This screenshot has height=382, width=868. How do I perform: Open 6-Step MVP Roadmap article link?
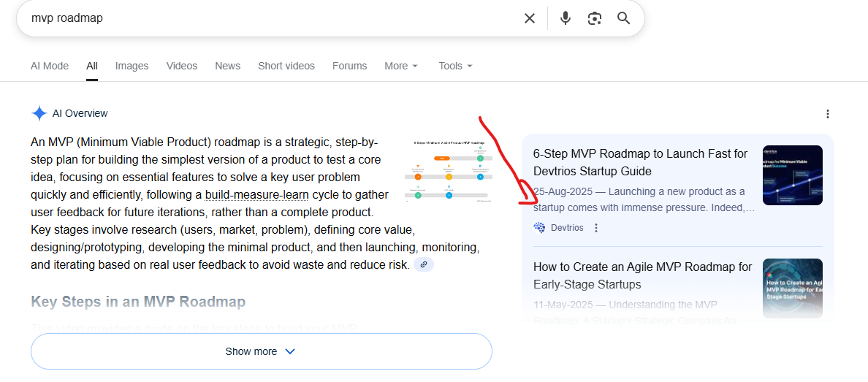pyautogui.click(x=640, y=162)
